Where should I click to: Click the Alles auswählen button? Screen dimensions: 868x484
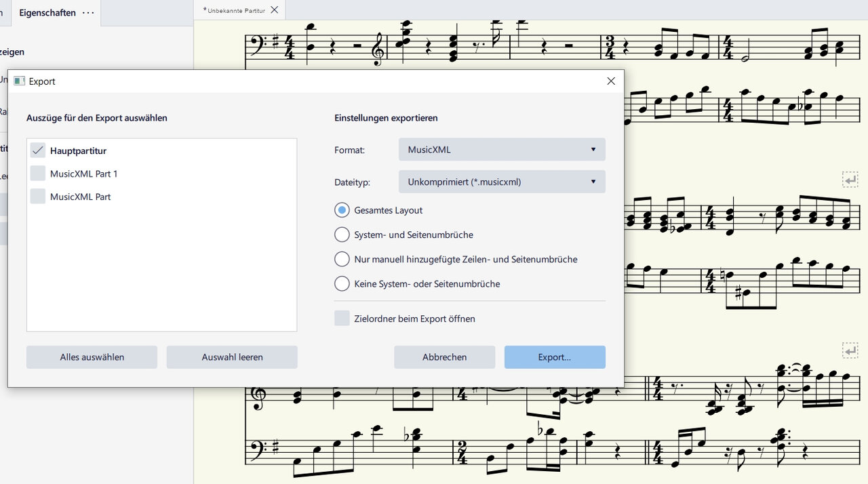click(92, 357)
